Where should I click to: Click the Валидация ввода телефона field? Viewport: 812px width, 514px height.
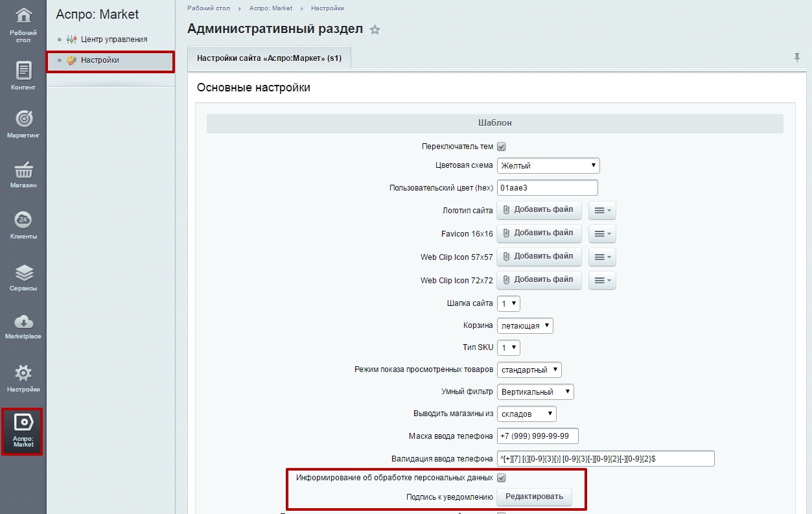click(x=605, y=458)
